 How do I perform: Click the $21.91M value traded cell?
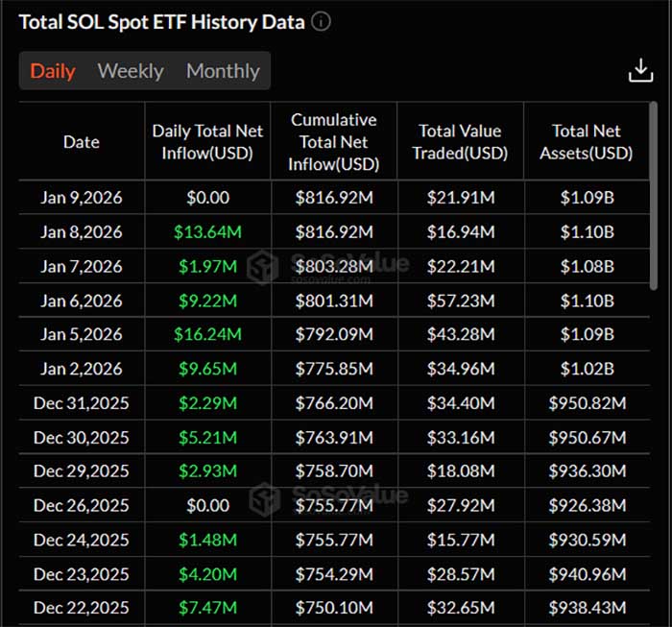(x=461, y=198)
